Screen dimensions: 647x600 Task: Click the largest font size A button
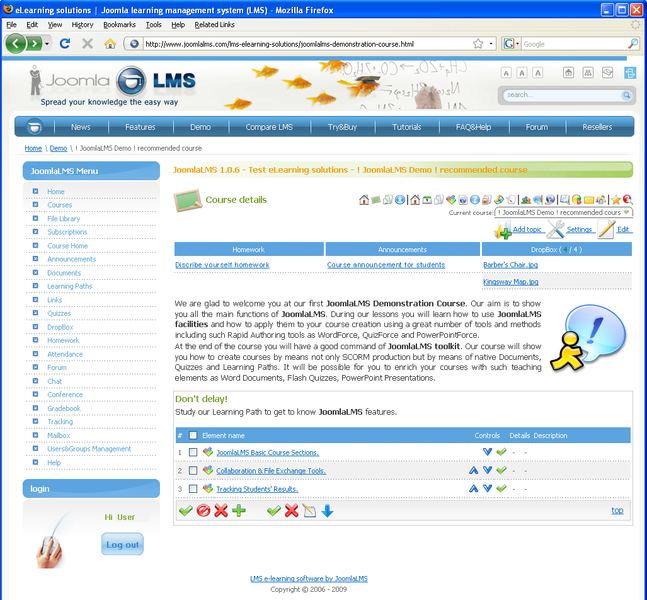[x=537, y=73]
